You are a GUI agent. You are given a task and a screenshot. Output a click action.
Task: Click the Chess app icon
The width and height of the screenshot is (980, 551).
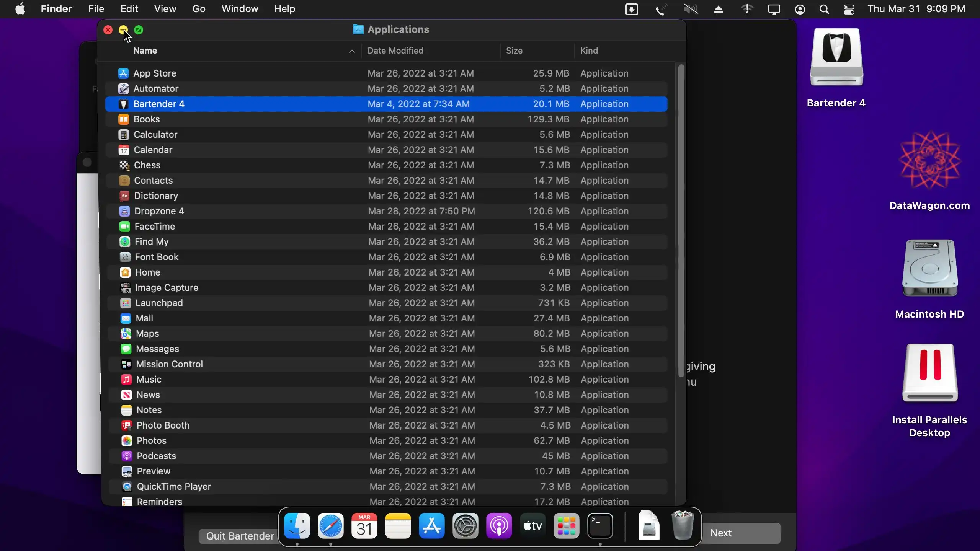(124, 165)
